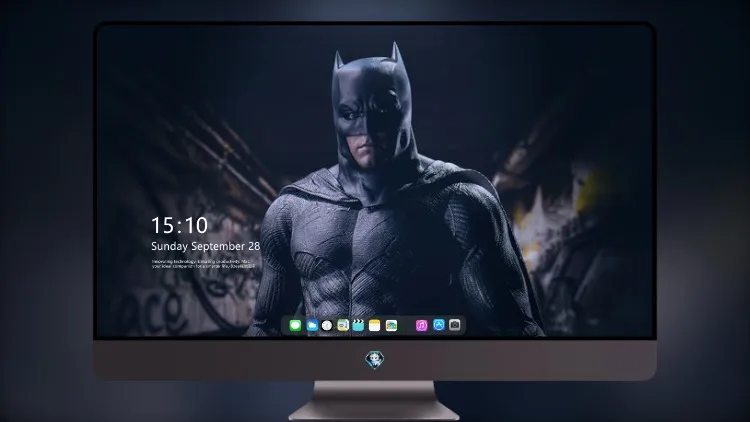This screenshot has width=750, height=422.
Task: Launch the pink iTunes music app
Action: [421, 325]
